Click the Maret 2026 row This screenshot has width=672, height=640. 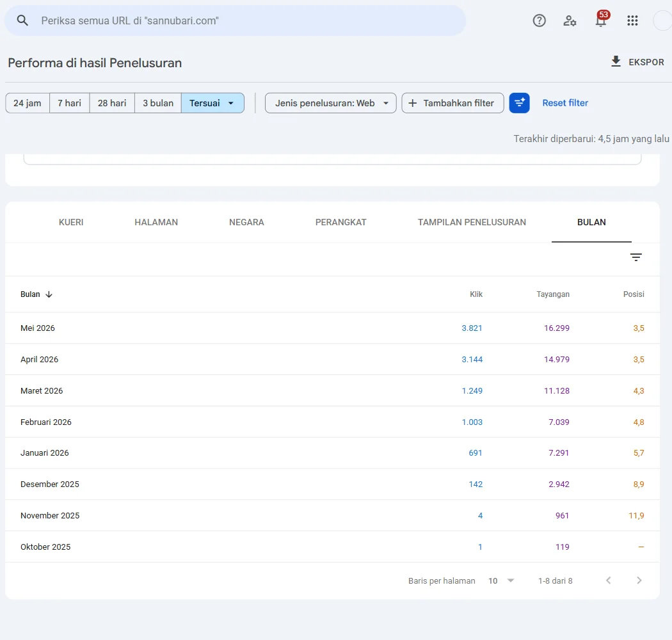332,390
